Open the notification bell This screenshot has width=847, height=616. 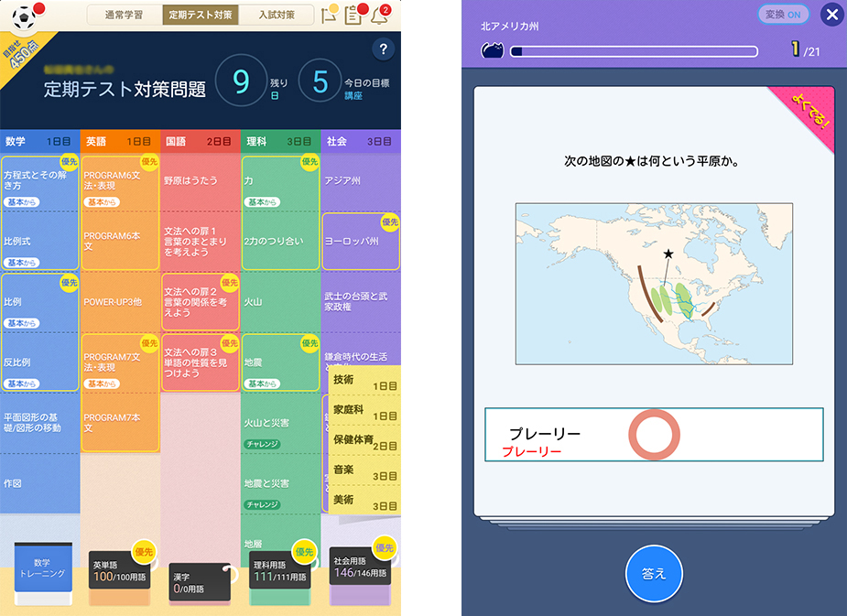click(380, 16)
